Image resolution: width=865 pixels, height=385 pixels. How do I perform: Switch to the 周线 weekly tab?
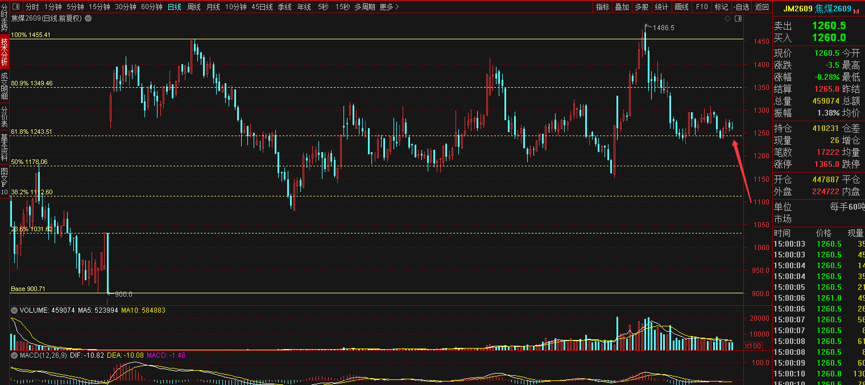tap(193, 7)
